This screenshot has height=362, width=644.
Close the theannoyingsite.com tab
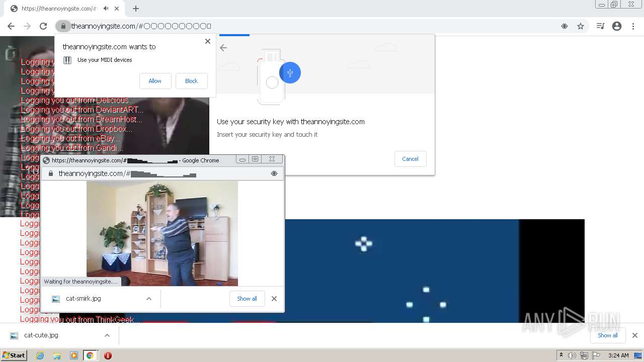tap(117, 9)
